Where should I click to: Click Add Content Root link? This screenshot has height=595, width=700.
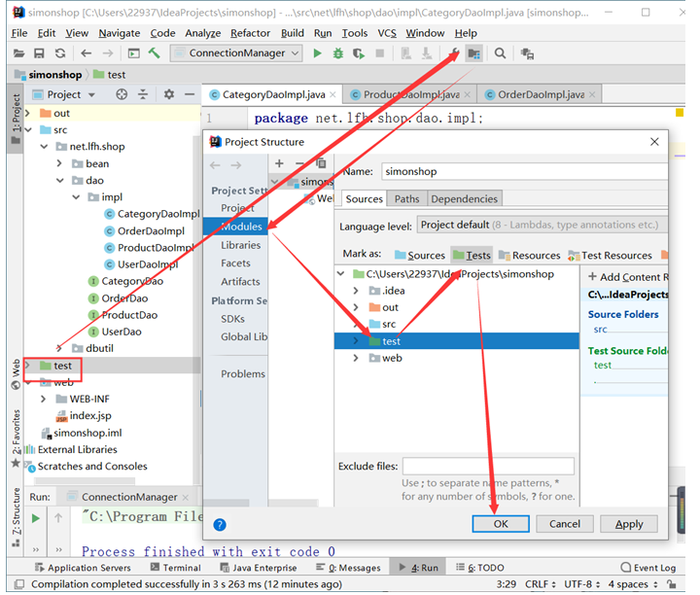(x=628, y=277)
